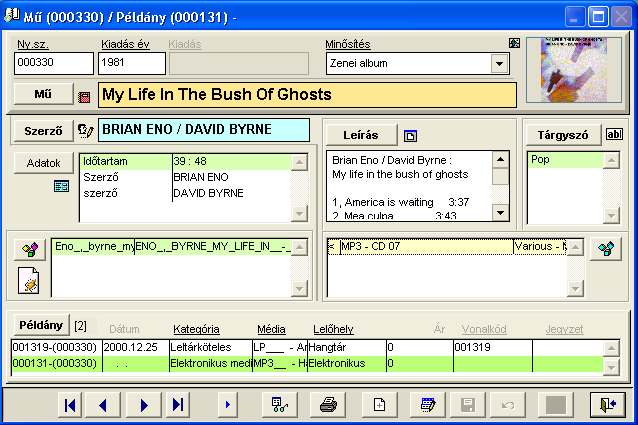
Task: Click the Jegyzet column header
Action: [564, 329]
